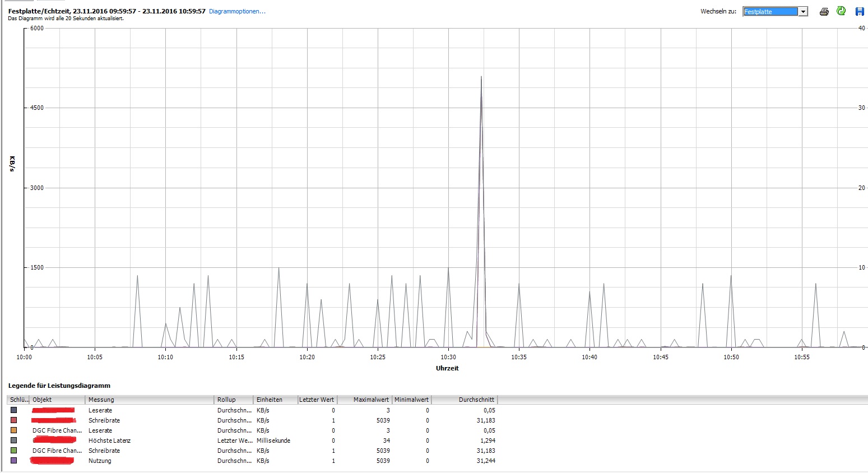This screenshot has height=473, width=868.
Task: Click the purple Nutzung color swatch
Action: click(14, 461)
